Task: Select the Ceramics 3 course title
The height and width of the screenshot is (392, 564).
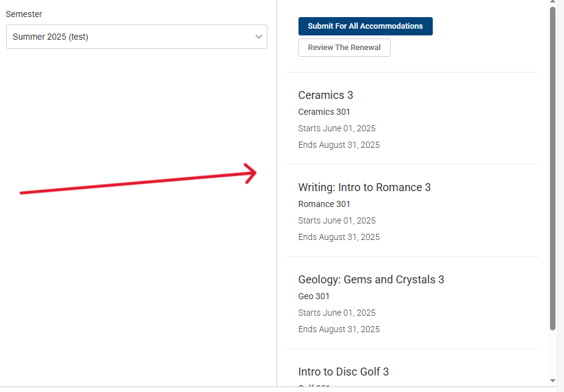Action: point(325,95)
